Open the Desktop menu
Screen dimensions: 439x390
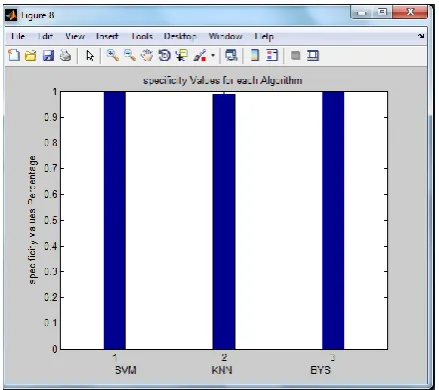pos(180,36)
